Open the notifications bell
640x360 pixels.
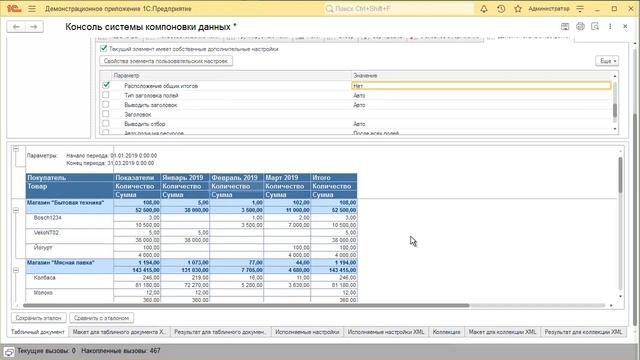tap(484, 9)
